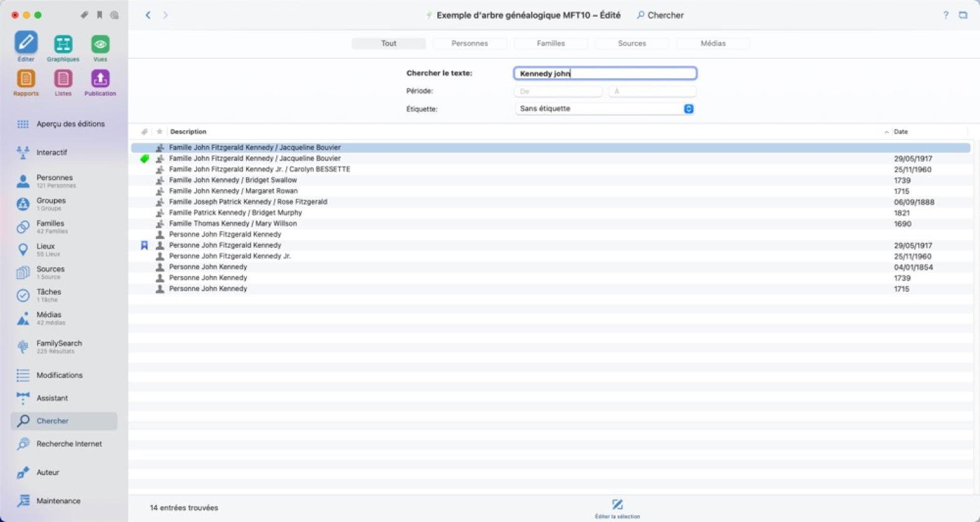Click the tag column header icon

pos(144,131)
